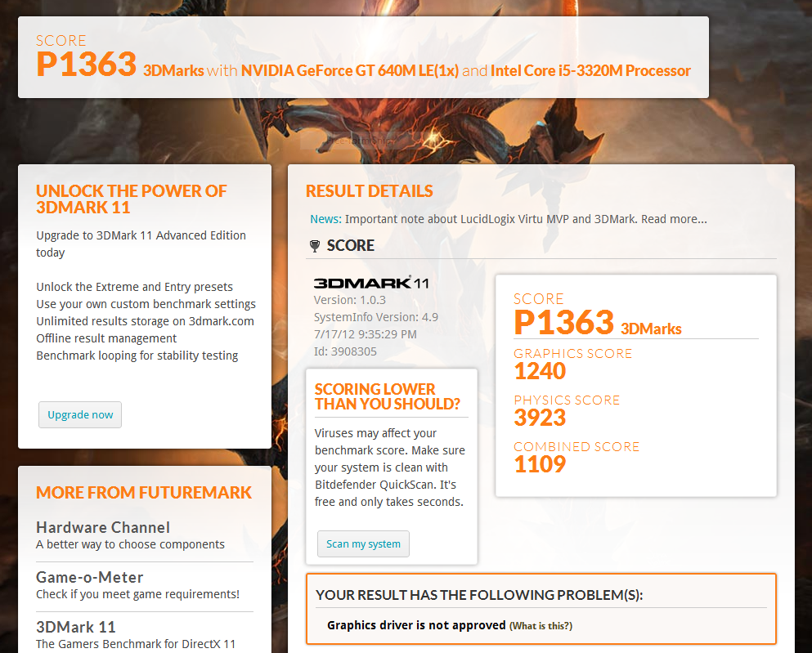Click the P1363 score in top banner
Screen dimensions: 812x653
coord(87,65)
